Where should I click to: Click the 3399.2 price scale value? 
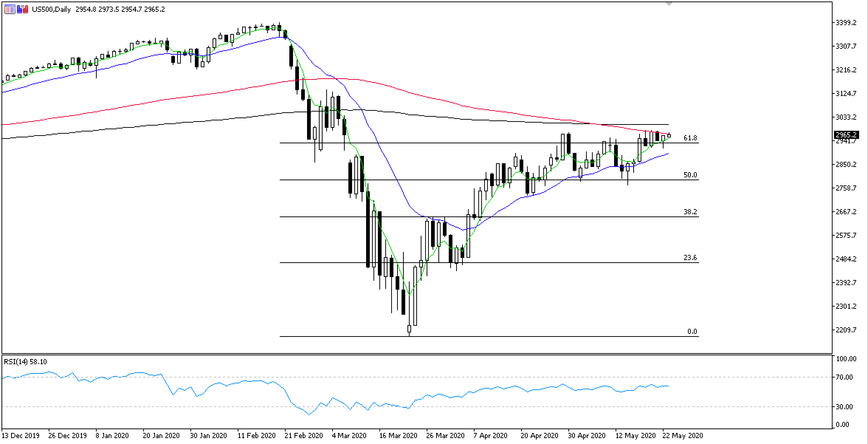[x=845, y=23]
